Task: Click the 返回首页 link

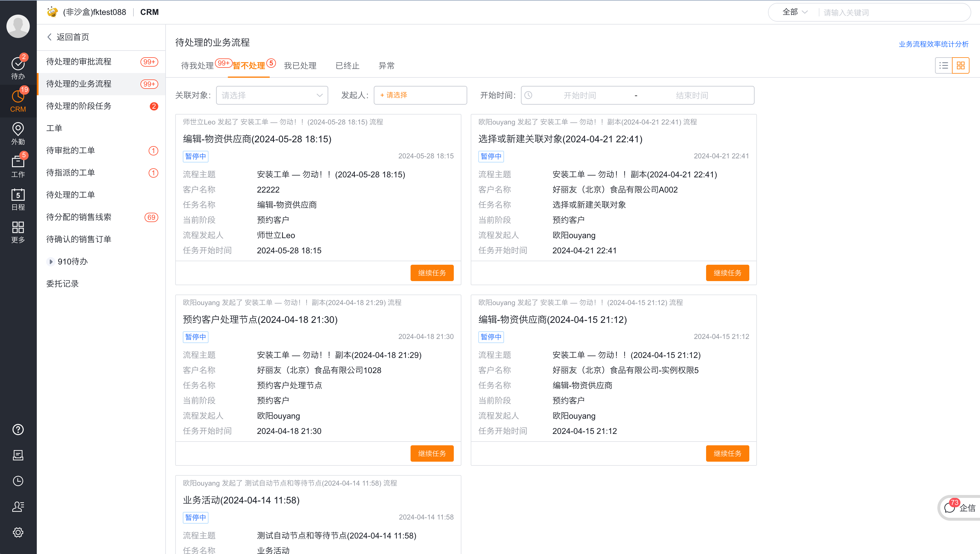Action: click(73, 37)
